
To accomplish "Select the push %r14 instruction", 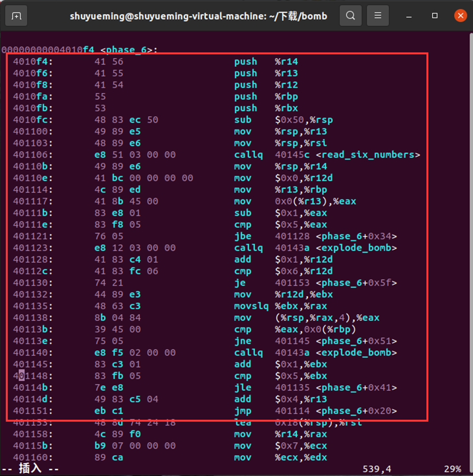I will 267,61.
